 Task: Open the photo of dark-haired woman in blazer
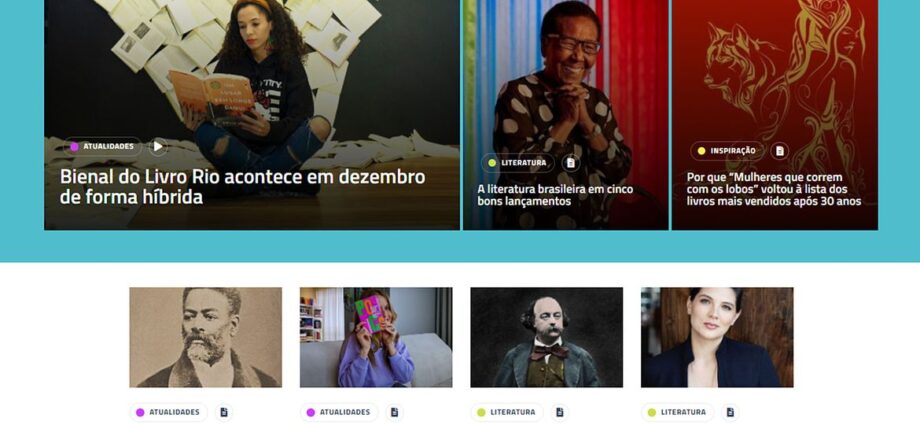[x=717, y=337]
